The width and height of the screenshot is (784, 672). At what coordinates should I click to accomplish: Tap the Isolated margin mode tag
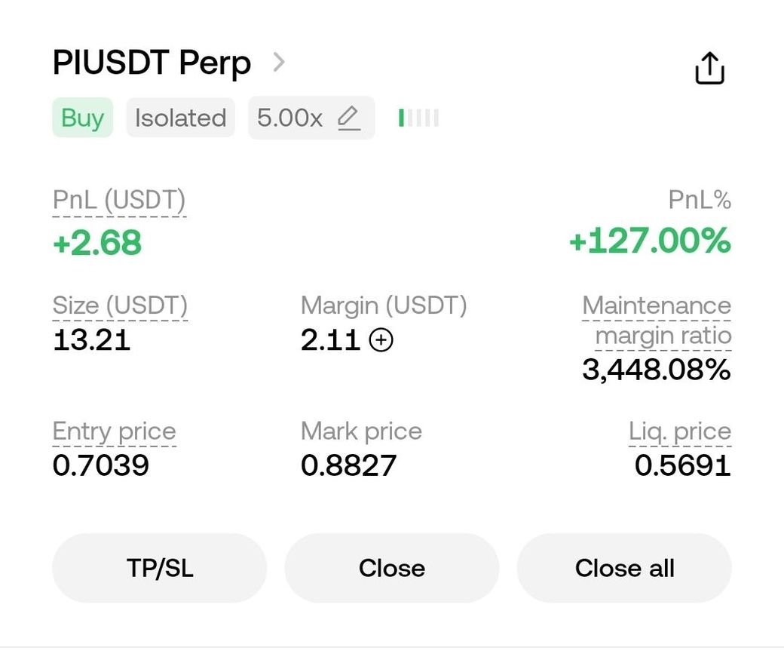coord(180,118)
